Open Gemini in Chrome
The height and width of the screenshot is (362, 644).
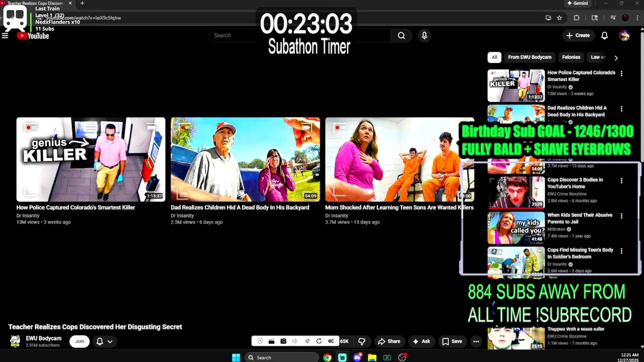pos(577,3)
